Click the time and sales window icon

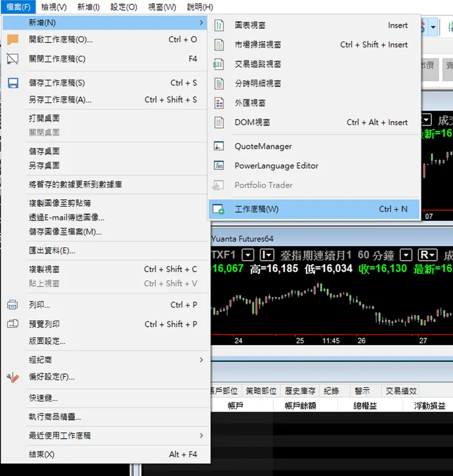pyautogui.click(x=219, y=83)
